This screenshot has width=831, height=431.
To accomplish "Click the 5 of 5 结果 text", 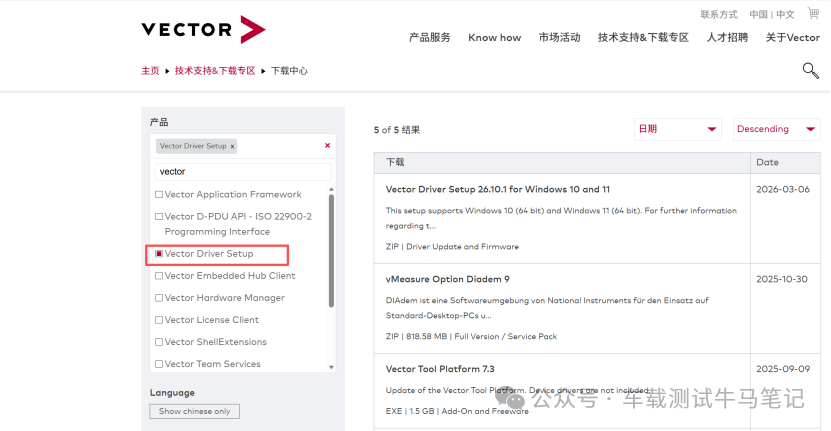I will (x=396, y=130).
